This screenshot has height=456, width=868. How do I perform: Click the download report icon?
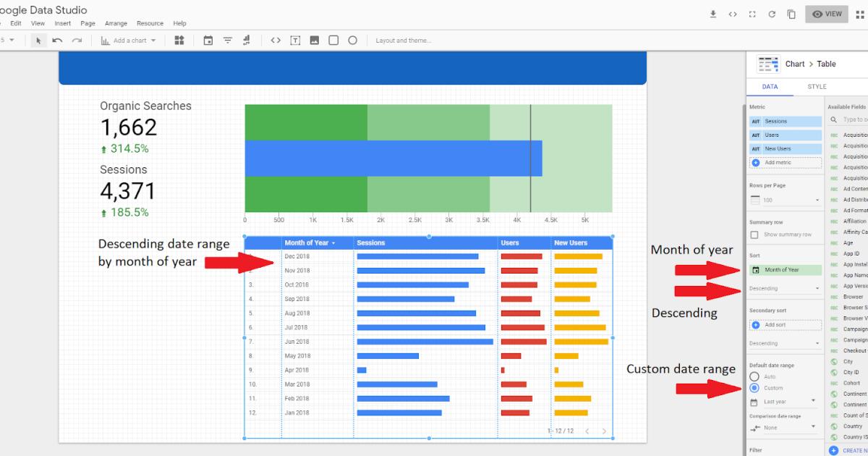(713, 14)
